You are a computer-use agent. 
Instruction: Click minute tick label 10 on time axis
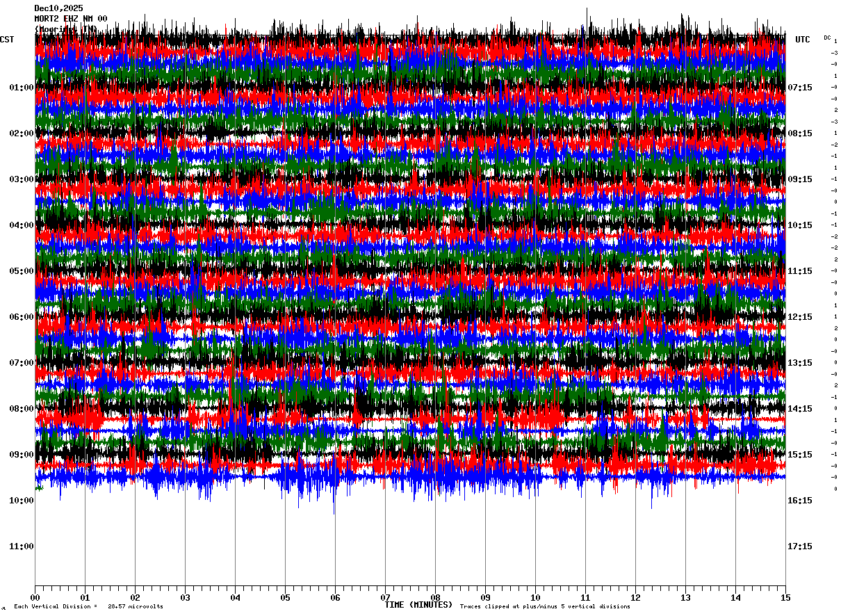point(535,597)
